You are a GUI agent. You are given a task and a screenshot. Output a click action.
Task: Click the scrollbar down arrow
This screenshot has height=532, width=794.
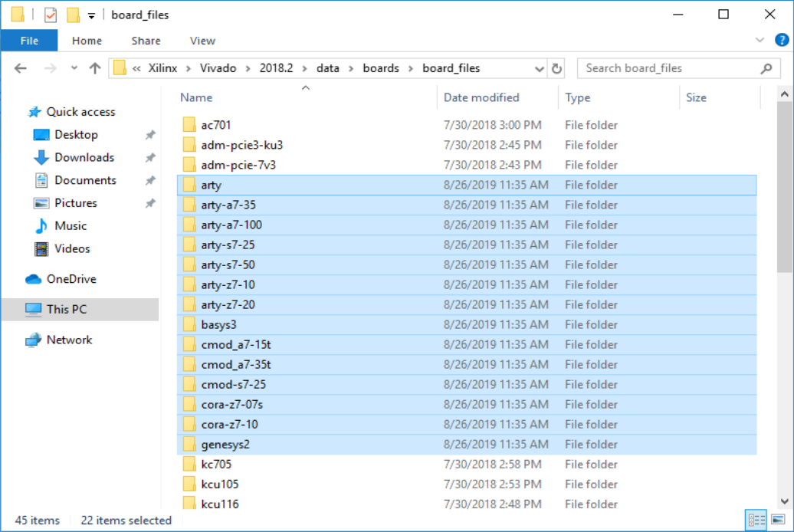pyautogui.click(x=784, y=501)
